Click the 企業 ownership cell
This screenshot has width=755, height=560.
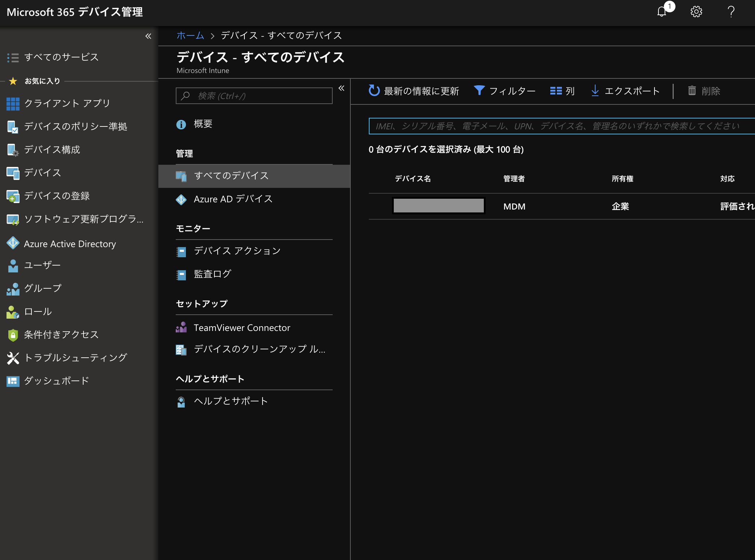(620, 206)
